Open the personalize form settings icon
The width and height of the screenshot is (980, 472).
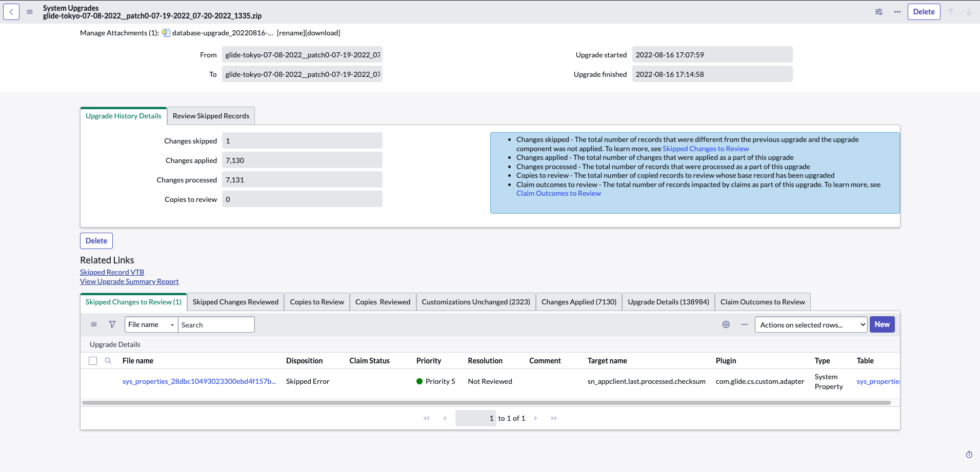[x=878, y=12]
